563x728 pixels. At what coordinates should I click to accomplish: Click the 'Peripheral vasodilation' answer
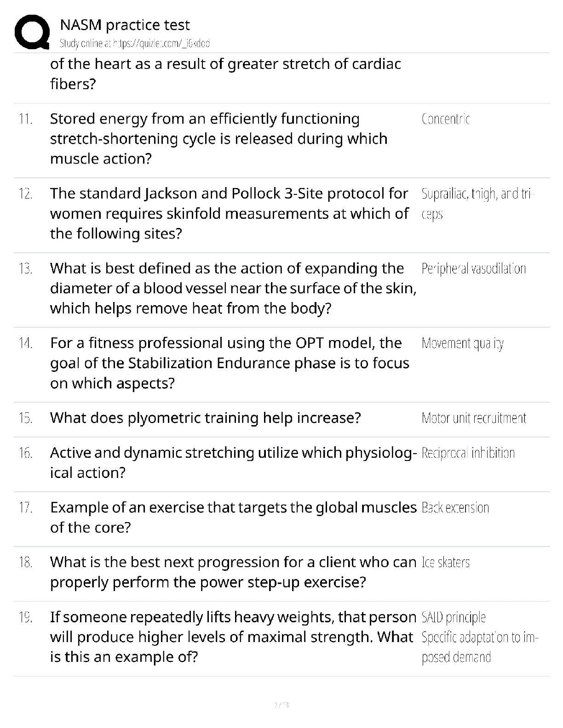(473, 268)
